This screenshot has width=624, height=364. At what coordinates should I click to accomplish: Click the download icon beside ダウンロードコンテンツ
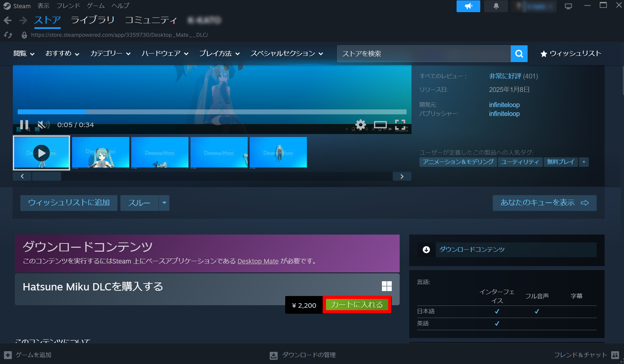(426, 250)
